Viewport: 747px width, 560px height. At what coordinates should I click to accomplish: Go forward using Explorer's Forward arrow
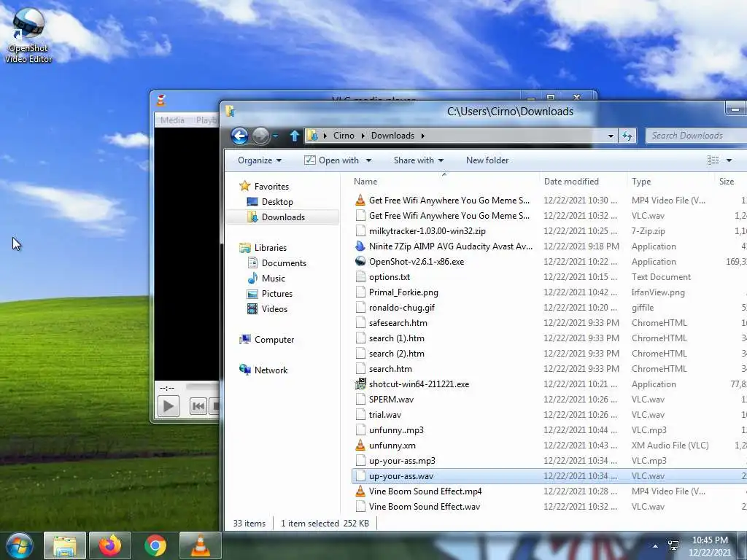(x=260, y=136)
